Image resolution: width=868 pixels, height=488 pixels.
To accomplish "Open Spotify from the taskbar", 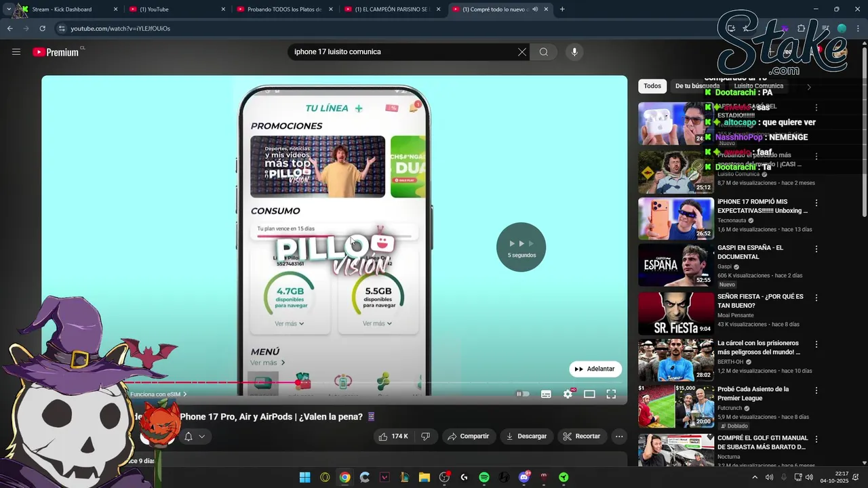I will [484, 477].
